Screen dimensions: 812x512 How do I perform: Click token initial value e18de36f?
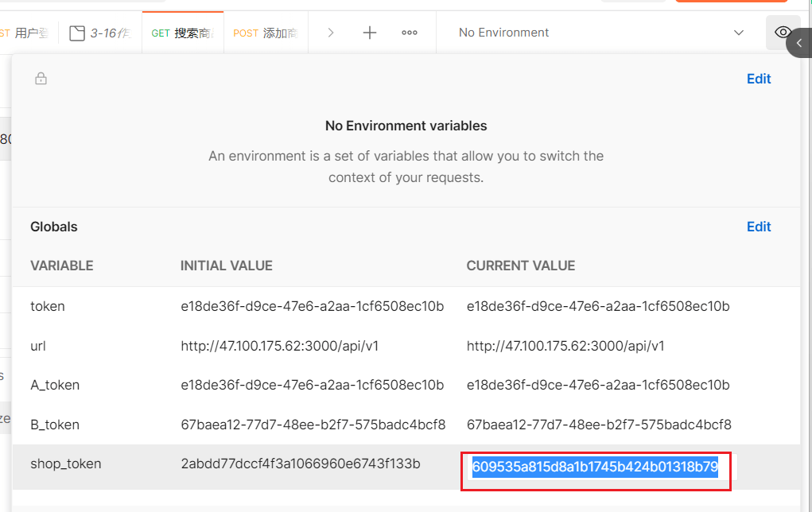(x=313, y=306)
